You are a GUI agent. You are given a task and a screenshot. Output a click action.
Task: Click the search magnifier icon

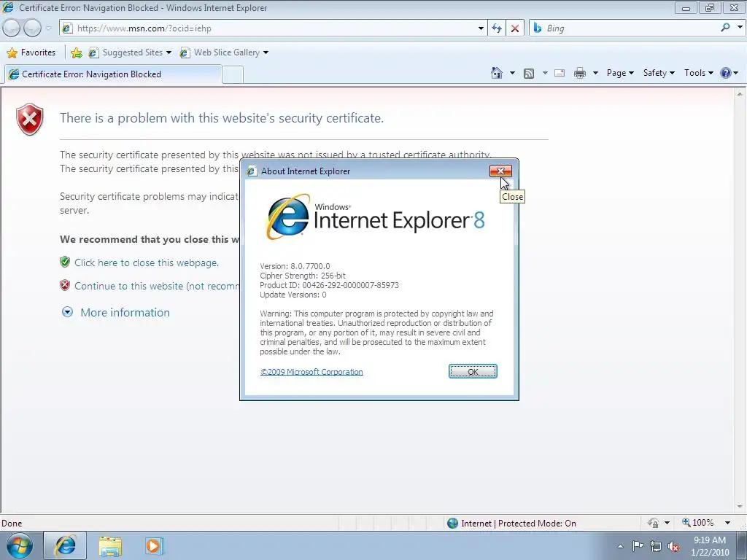click(x=725, y=28)
